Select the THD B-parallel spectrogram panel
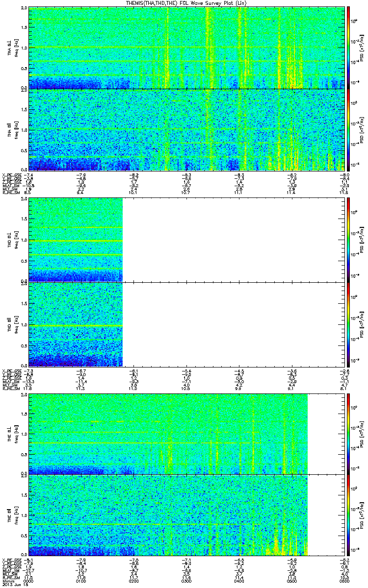This screenshot has height=588, width=368. point(187,324)
